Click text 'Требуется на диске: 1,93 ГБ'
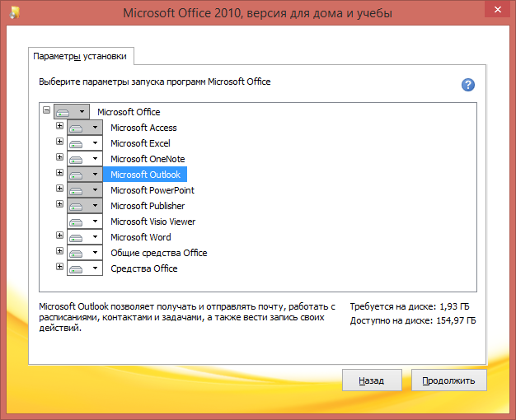This screenshot has width=516, height=420. tap(410, 306)
